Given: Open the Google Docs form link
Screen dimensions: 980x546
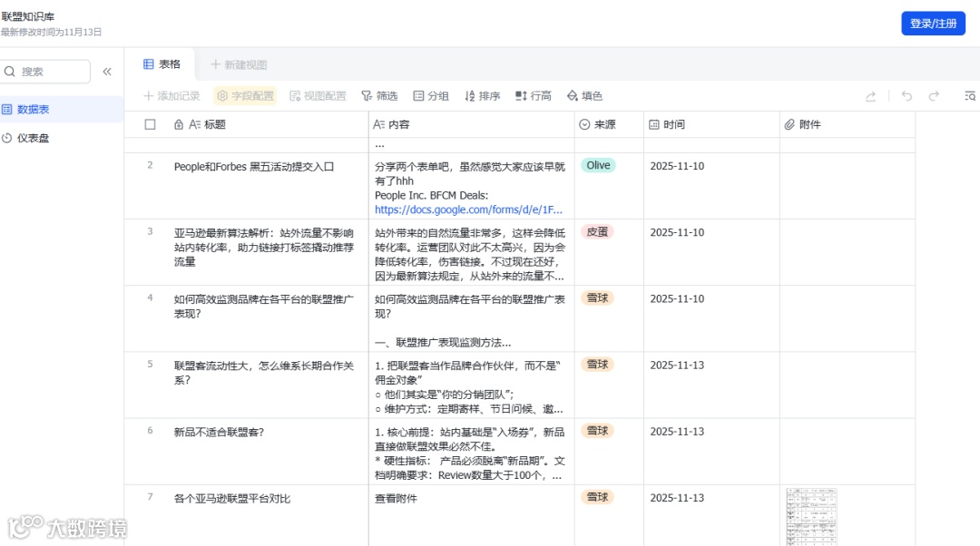Looking at the screenshot, I should [468, 210].
